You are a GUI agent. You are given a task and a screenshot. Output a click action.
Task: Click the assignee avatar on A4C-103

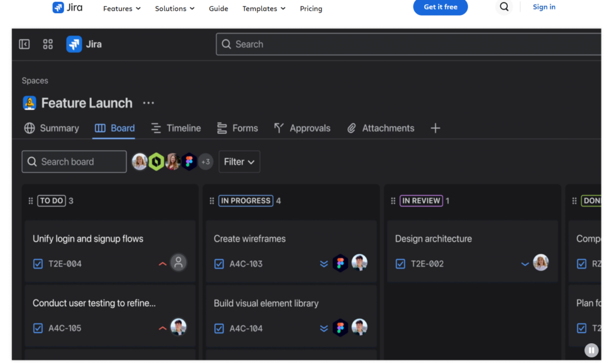click(x=359, y=263)
